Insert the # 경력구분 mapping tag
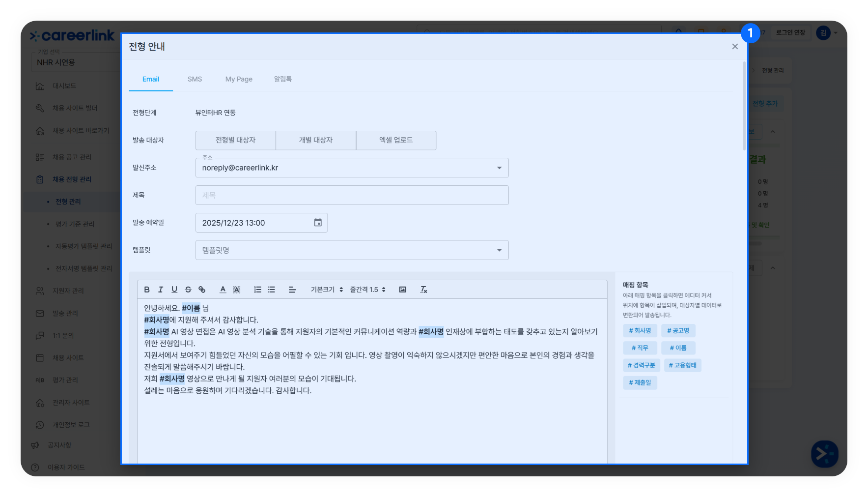Screen dimensions: 868x497 pos(642,365)
